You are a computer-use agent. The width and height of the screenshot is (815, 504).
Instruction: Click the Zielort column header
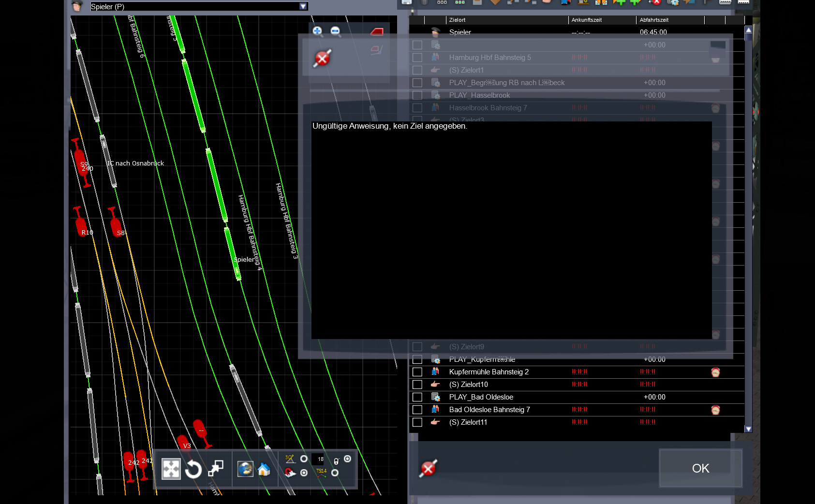coord(506,20)
